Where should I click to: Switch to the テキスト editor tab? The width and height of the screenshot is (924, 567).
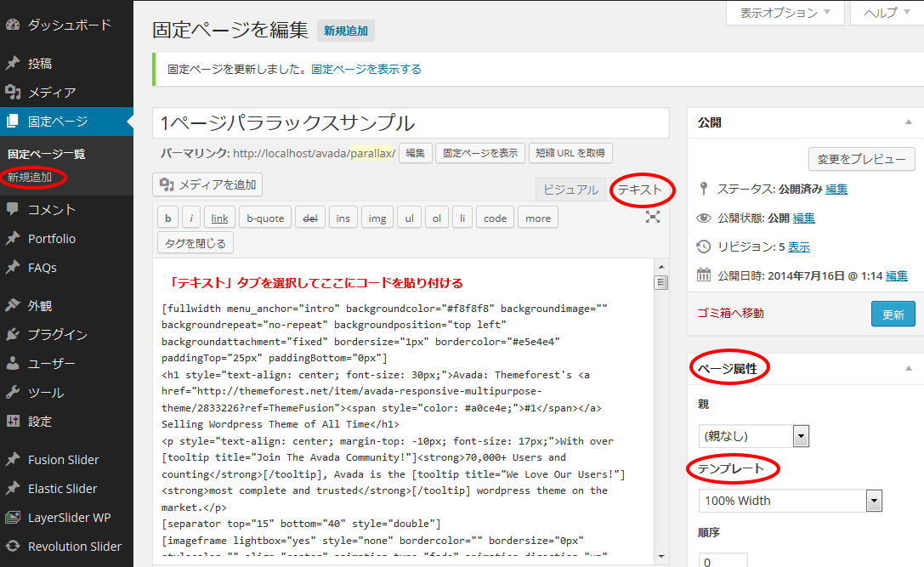[640, 190]
